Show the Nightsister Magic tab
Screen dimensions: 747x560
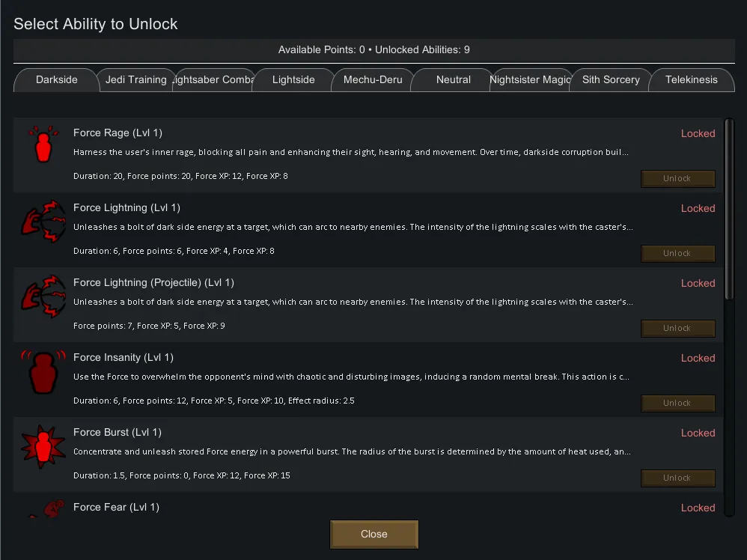531,80
